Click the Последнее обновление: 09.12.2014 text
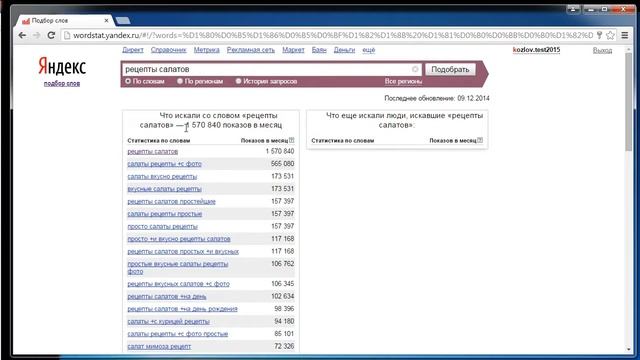 pos(437,98)
